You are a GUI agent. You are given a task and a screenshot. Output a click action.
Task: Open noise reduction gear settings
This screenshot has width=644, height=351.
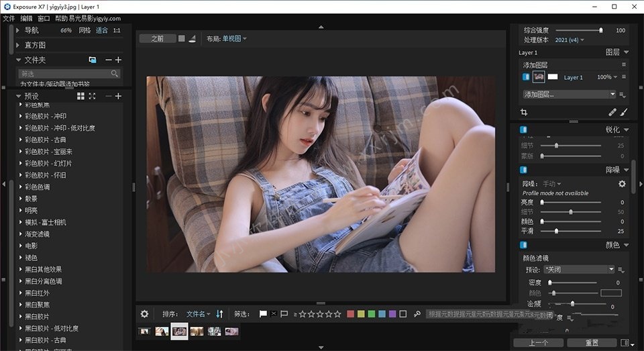(623, 184)
